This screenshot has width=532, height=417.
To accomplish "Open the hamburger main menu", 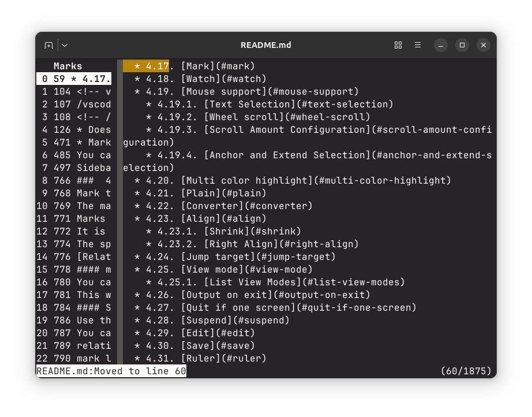I will coord(418,45).
